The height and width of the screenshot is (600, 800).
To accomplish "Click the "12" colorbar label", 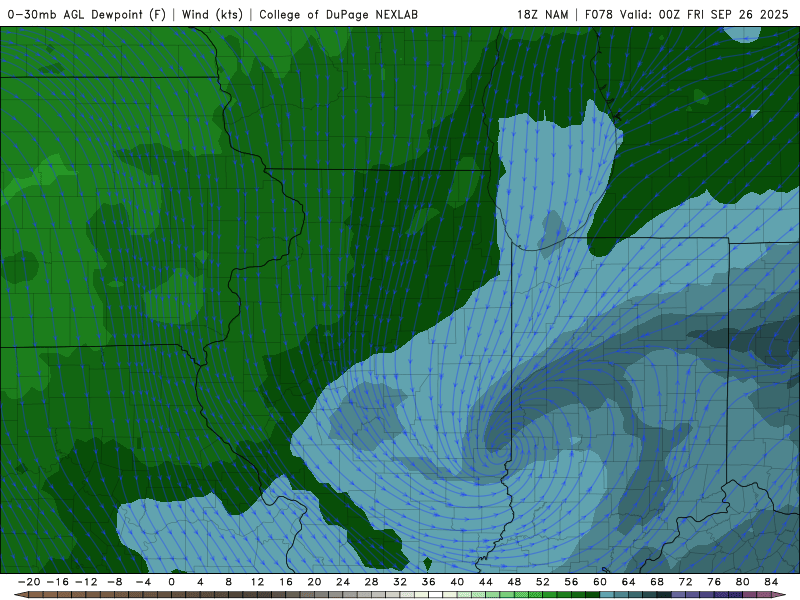I will (257, 582).
